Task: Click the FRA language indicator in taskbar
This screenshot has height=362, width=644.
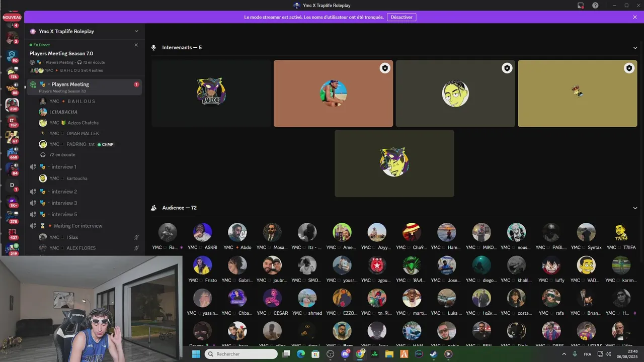Action: pyautogui.click(x=588, y=354)
